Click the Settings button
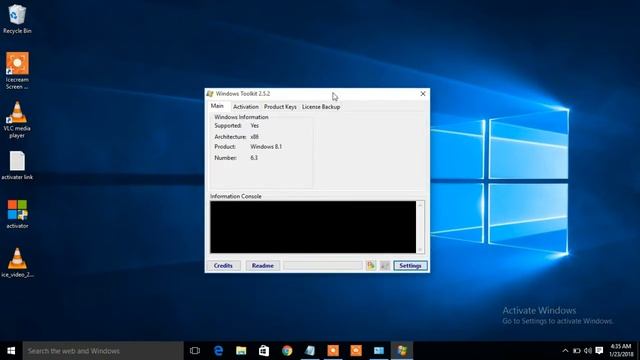This screenshot has height=360, width=640. click(x=410, y=266)
